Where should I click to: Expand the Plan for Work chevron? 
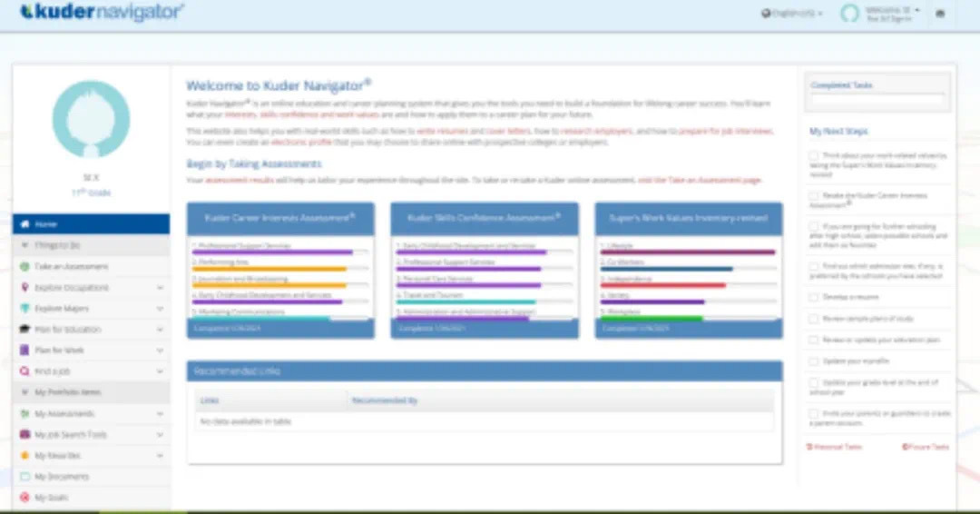(160, 351)
